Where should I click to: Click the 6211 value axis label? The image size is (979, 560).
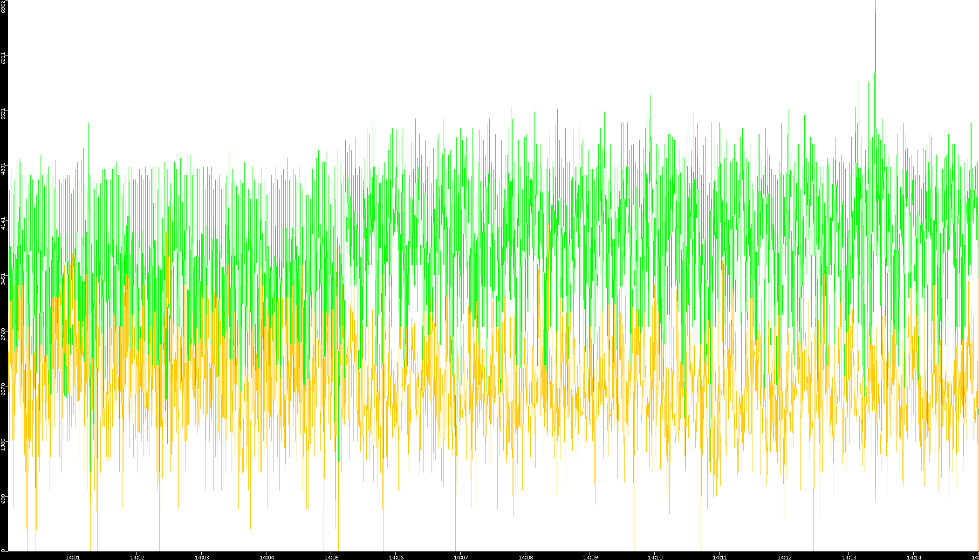(x=3, y=58)
